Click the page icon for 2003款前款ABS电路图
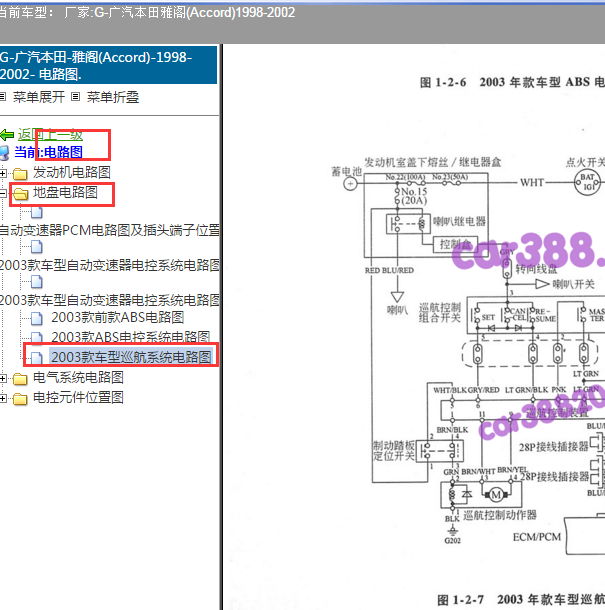The image size is (605, 610). pos(37,319)
